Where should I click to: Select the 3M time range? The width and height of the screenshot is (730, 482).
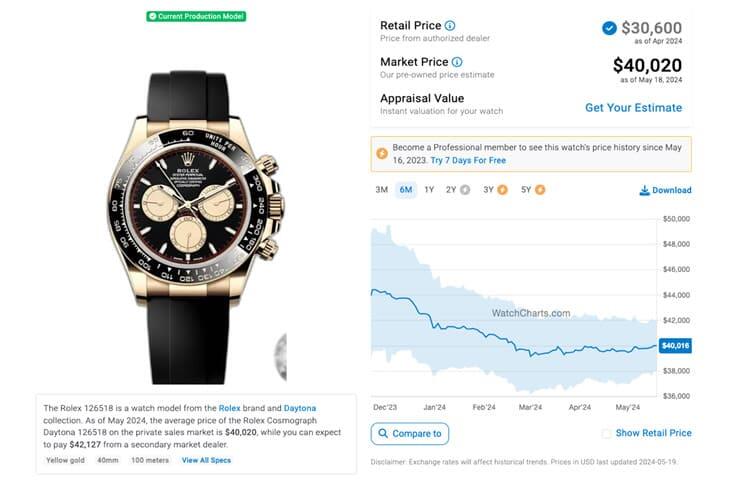click(x=381, y=189)
